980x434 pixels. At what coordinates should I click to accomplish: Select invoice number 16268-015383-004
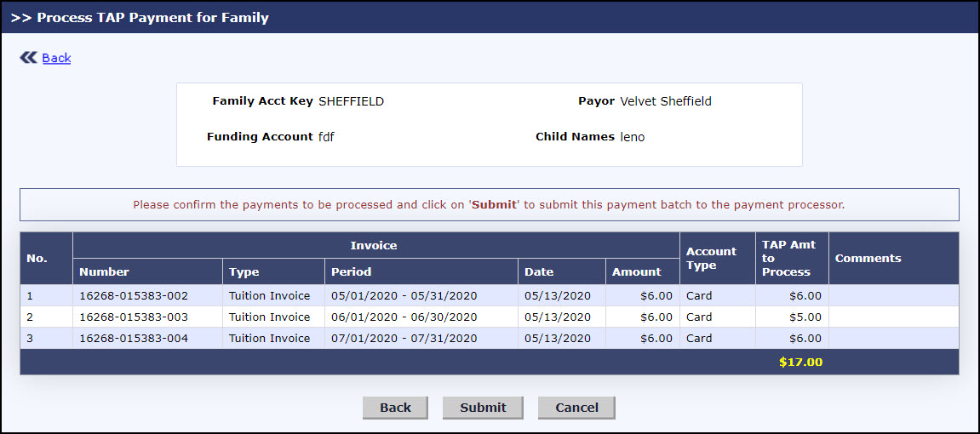point(133,338)
